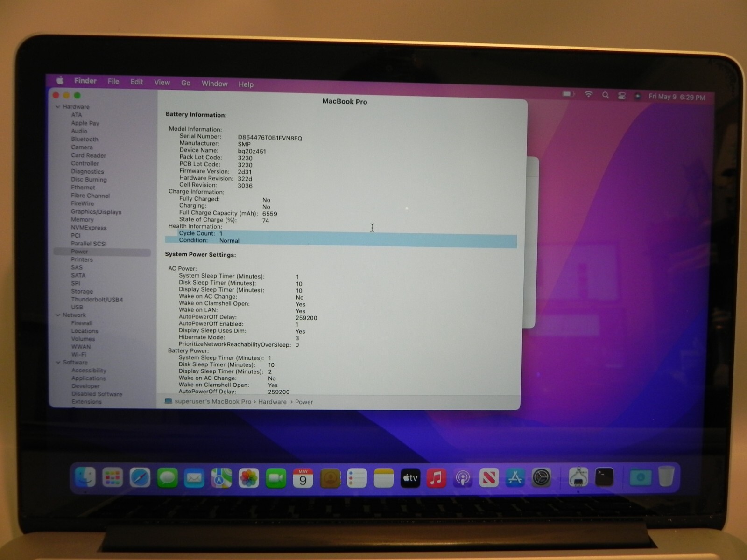Launch Terminal from the dock

tap(604, 476)
